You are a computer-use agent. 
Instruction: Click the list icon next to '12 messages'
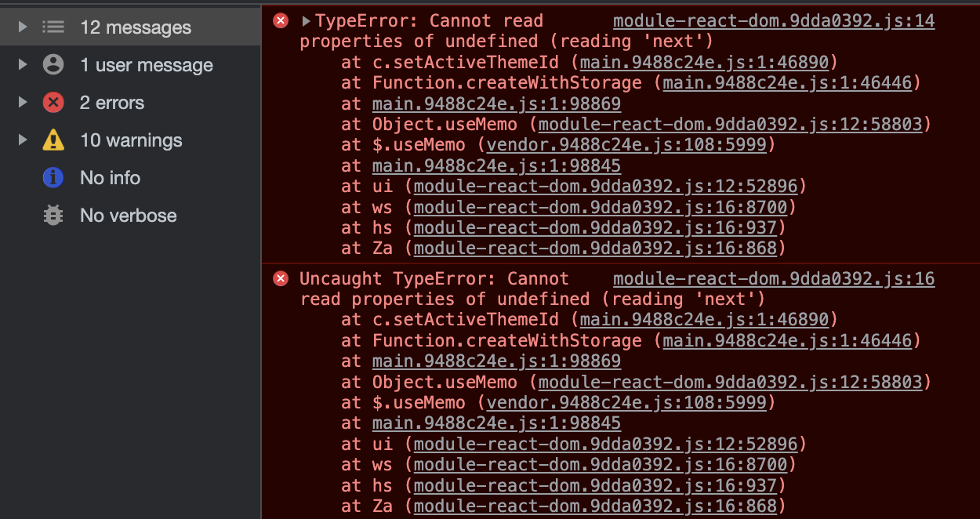point(52,27)
